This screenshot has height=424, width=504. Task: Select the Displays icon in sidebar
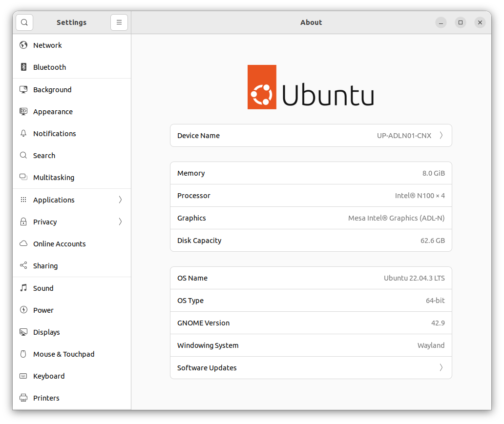[23, 332]
